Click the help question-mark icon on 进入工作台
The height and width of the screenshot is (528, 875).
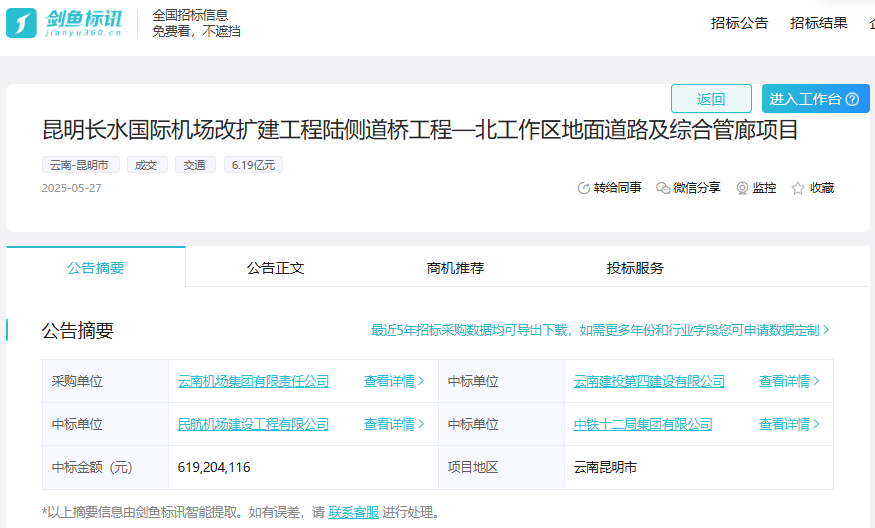(x=852, y=99)
